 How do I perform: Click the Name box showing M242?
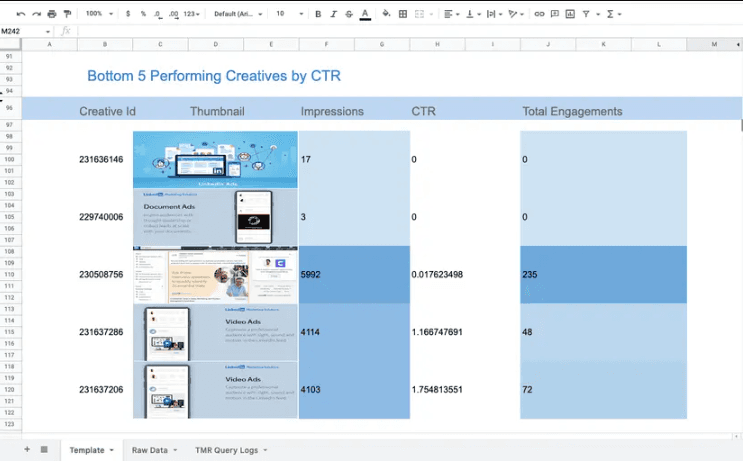point(25,31)
